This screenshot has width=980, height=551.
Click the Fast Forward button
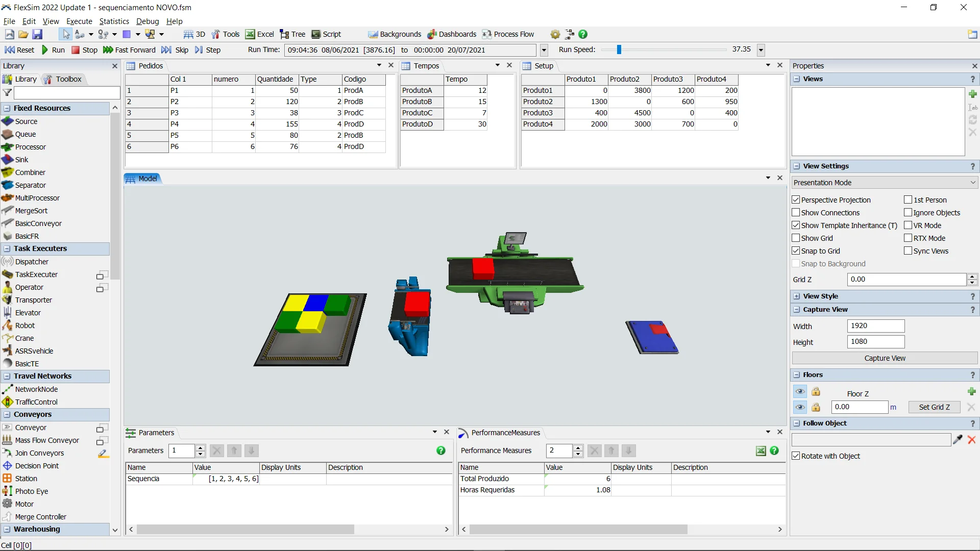[x=129, y=49]
